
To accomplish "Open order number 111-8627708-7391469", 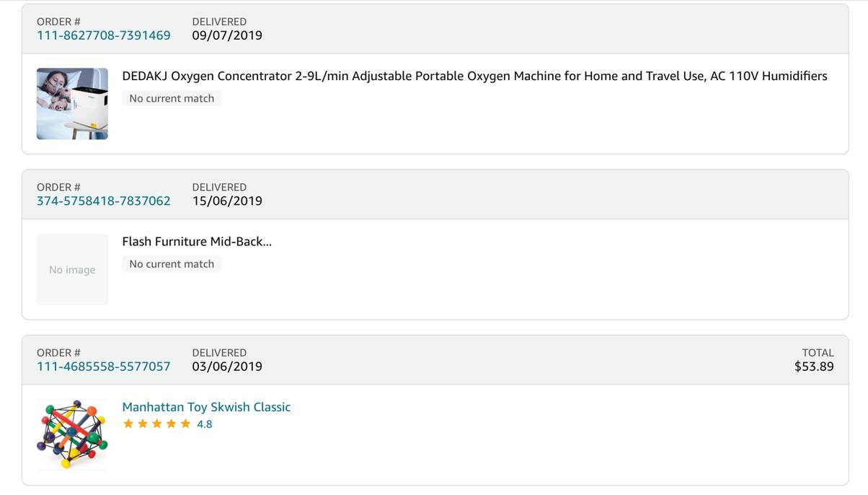I will click(104, 35).
